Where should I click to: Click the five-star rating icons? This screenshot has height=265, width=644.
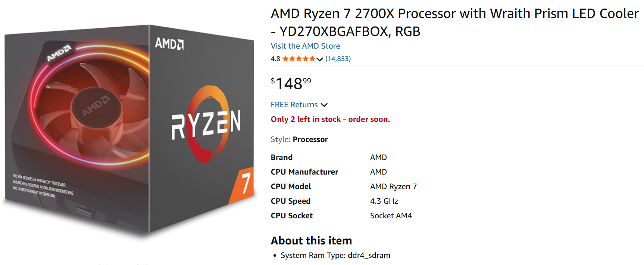[x=298, y=59]
